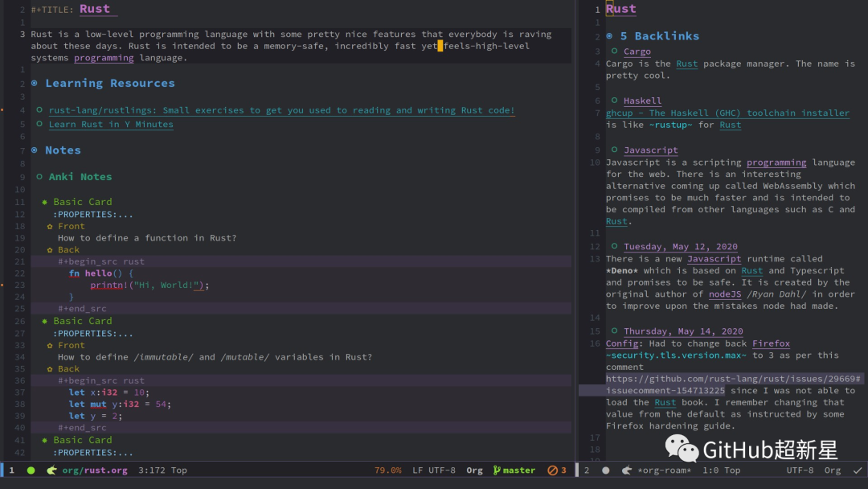Click the Emacs major-mode bird icon beside org/rust.org
The width and height of the screenshot is (868, 489).
click(51, 471)
